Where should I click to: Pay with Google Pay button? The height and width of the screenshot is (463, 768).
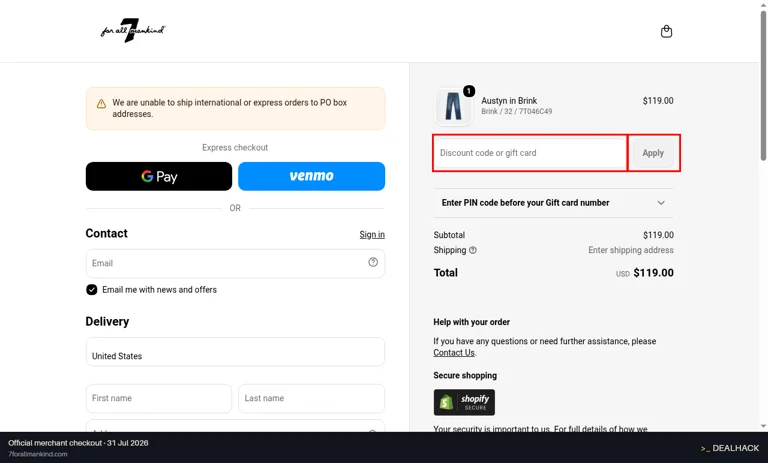click(159, 176)
